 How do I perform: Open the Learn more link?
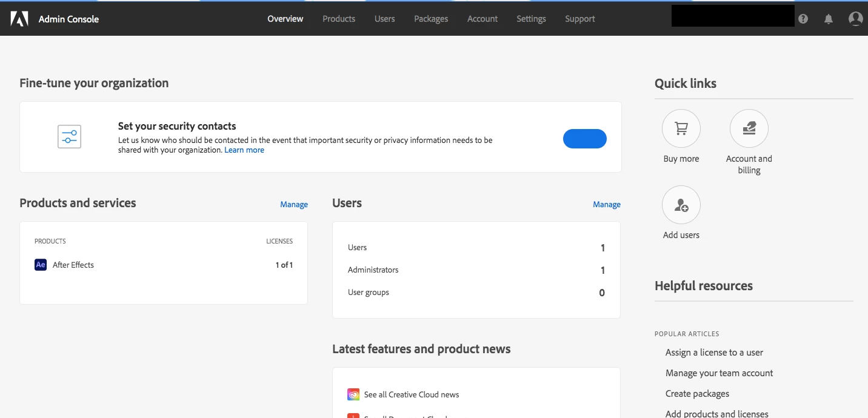[x=244, y=150]
